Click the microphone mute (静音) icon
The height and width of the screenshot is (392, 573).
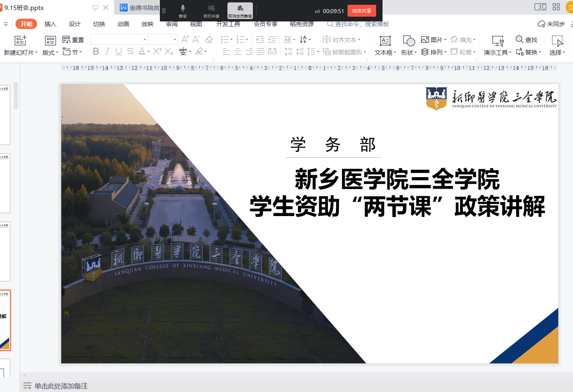(x=183, y=8)
